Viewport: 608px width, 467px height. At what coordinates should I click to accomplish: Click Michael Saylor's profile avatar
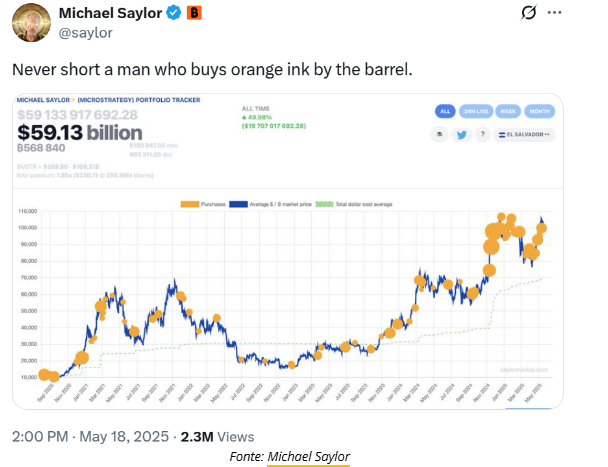tap(31, 22)
